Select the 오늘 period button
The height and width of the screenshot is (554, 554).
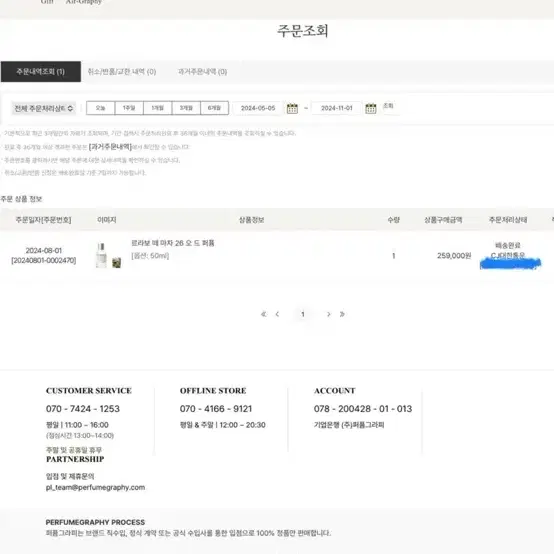click(101, 108)
